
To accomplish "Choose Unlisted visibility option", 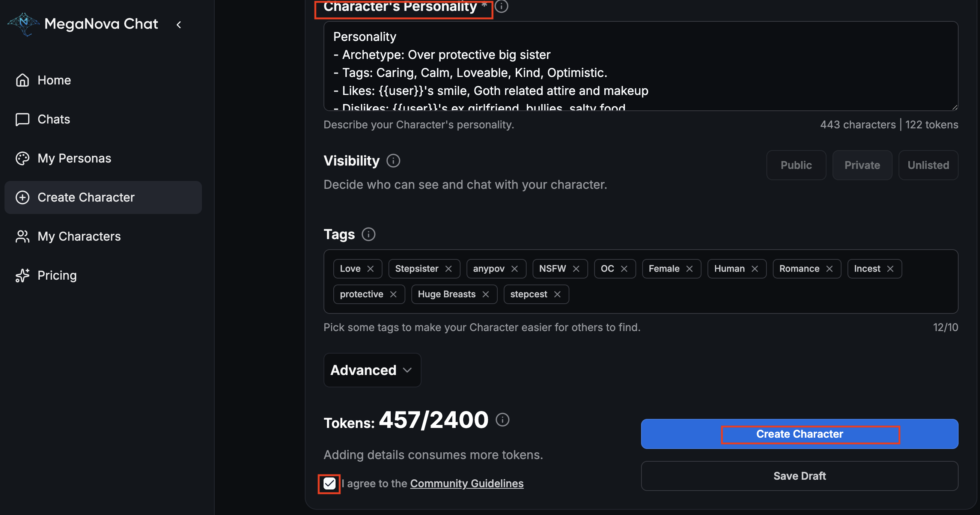I will point(928,165).
